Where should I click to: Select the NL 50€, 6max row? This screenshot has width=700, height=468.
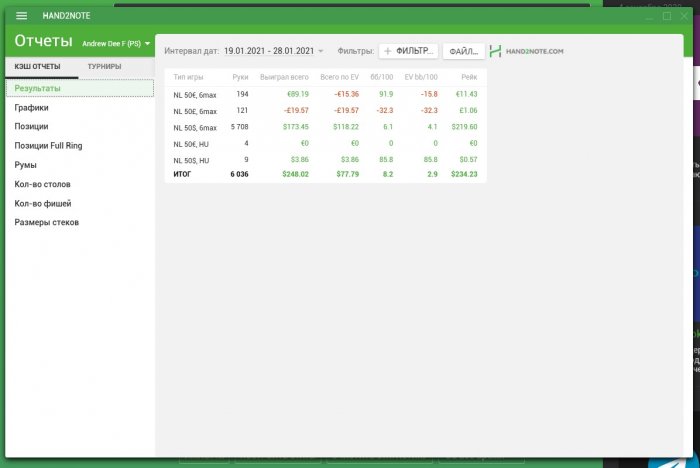click(325, 94)
